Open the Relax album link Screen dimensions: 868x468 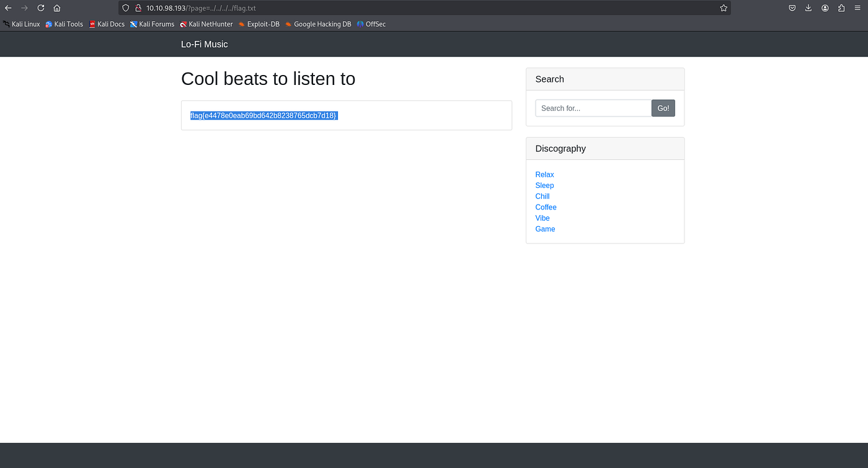[x=544, y=174]
